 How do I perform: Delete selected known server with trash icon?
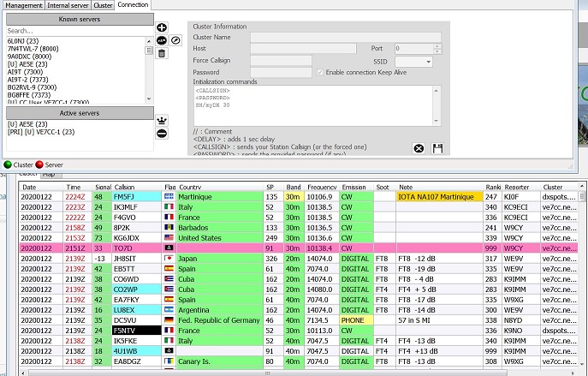pos(162,53)
